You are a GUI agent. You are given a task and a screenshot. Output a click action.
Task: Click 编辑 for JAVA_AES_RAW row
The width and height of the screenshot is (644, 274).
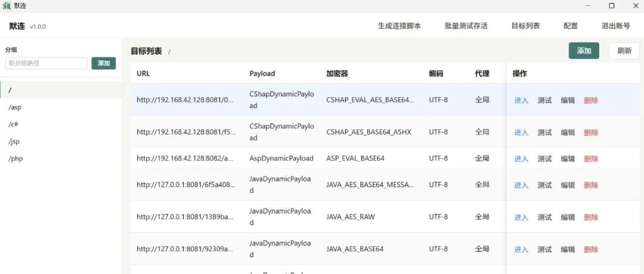[568, 217]
